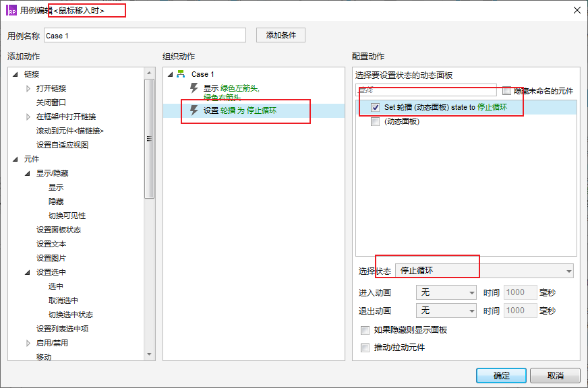Select the 设置图片 action
The image size is (588, 388).
51,259
